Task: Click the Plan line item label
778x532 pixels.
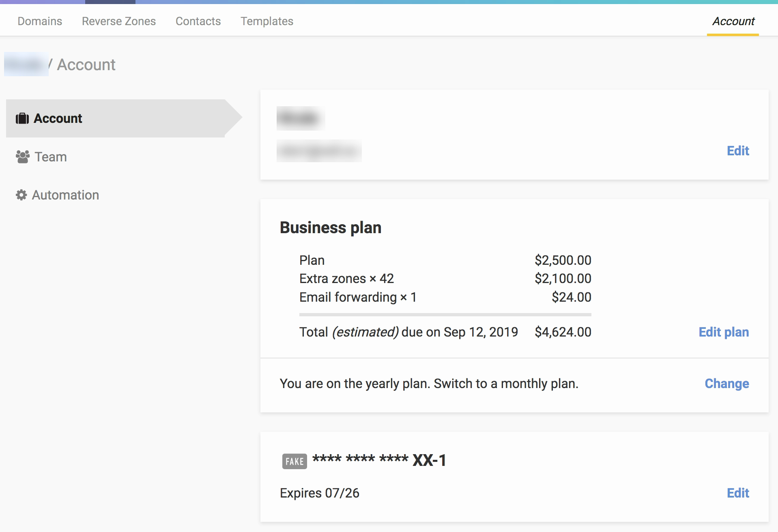Action: (x=312, y=260)
